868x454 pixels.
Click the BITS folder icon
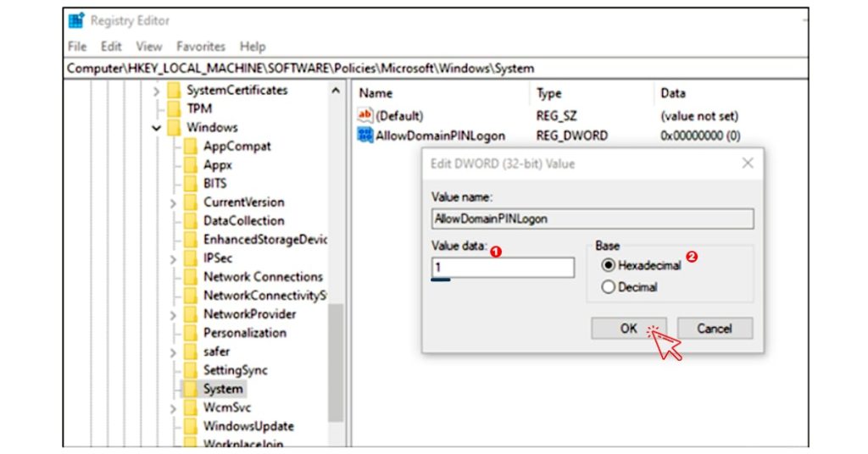(191, 184)
